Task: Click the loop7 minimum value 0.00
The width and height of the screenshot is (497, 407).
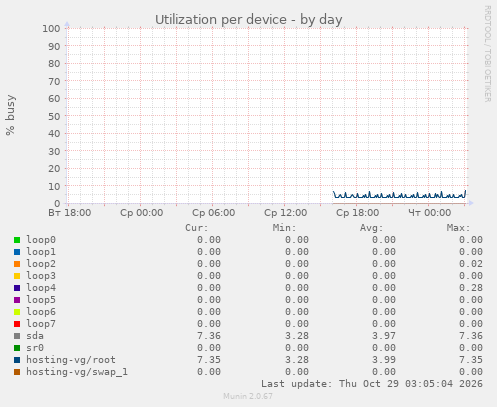Action: tap(297, 324)
